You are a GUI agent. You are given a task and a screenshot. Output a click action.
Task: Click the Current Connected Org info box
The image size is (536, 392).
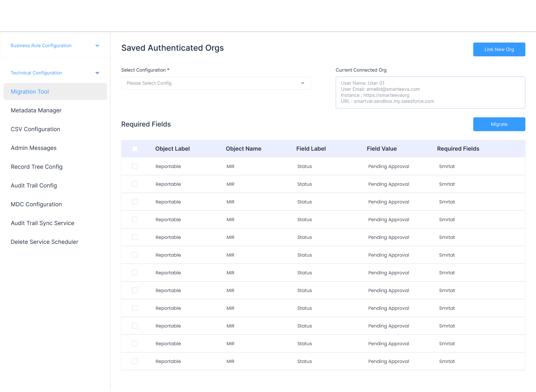coord(430,93)
